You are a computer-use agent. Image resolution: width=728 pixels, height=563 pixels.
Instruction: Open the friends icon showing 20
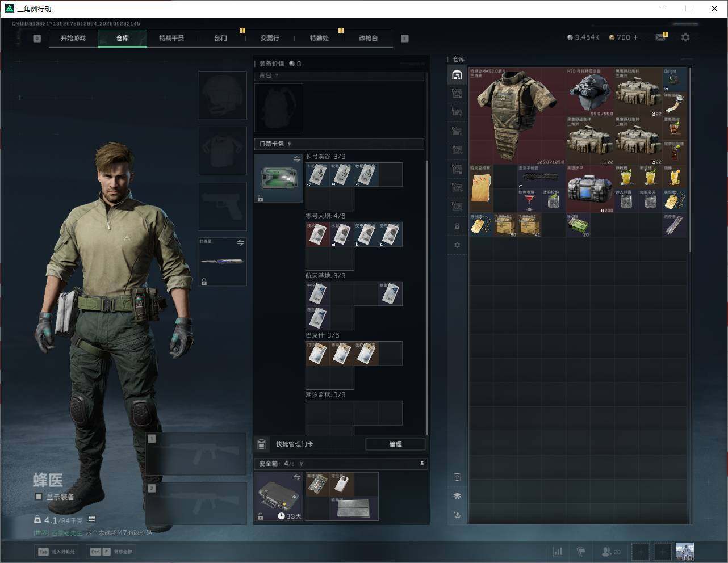click(611, 552)
